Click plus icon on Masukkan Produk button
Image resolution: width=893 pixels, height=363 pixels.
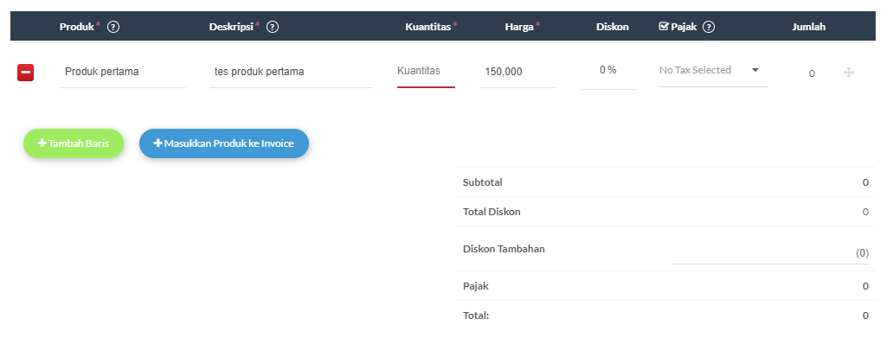(158, 143)
